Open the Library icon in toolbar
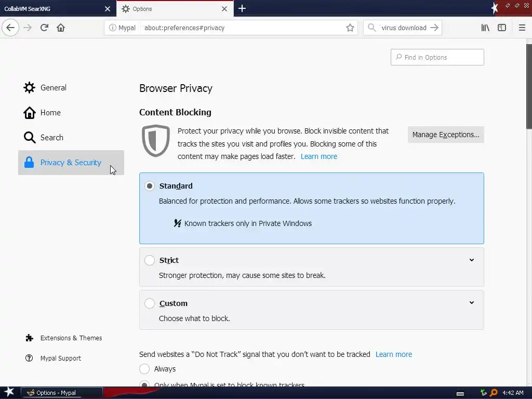 [485, 28]
